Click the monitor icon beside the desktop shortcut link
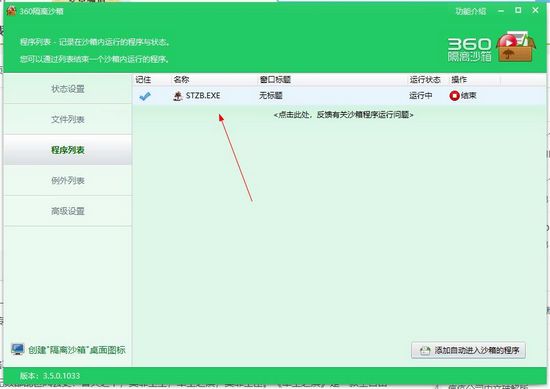550x389 pixels. pyautogui.click(x=18, y=349)
